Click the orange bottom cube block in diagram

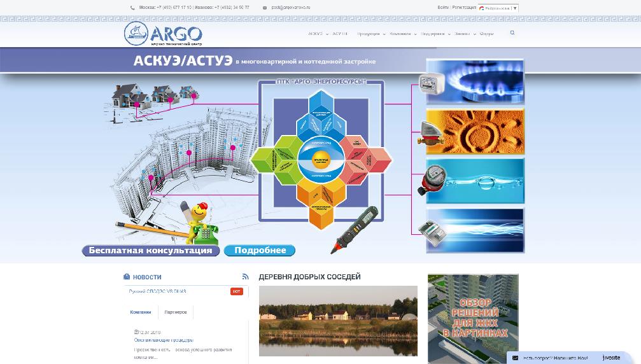[321, 204]
